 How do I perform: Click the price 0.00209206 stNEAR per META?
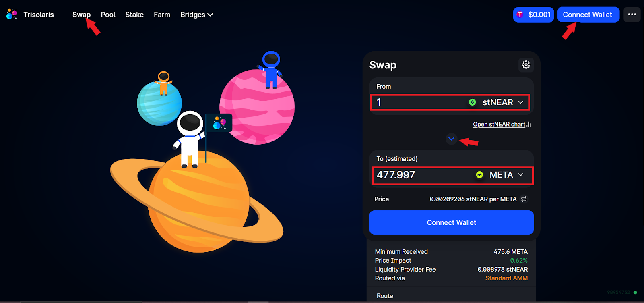pyautogui.click(x=473, y=199)
